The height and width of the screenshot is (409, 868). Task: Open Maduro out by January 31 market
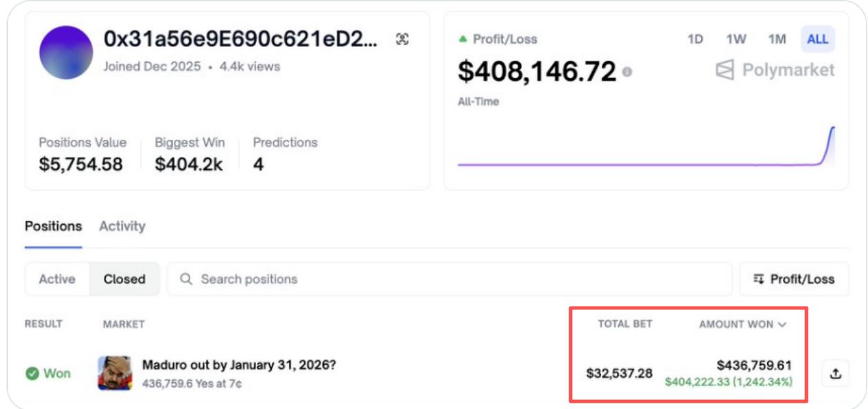click(x=239, y=365)
